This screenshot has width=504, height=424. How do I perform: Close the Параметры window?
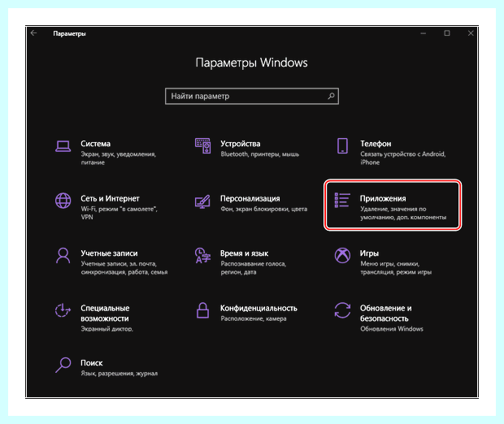tap(471, 33)
